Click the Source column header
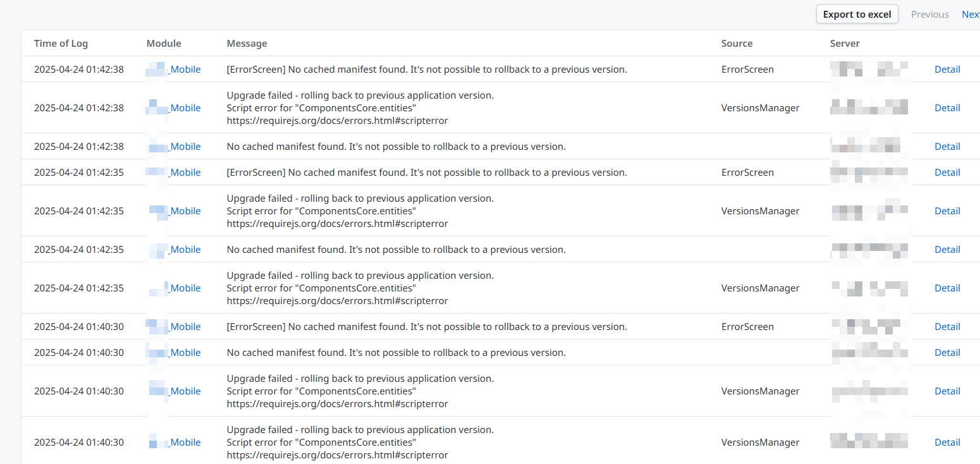Screen dimensions: 980x464 coord(737,44)
